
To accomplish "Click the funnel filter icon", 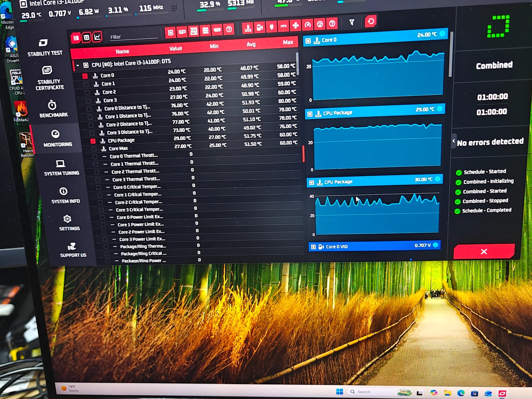I will point(352,23).
